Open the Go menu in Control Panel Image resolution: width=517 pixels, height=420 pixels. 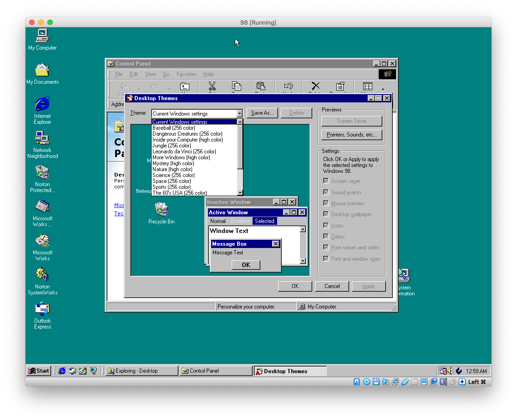166,74
